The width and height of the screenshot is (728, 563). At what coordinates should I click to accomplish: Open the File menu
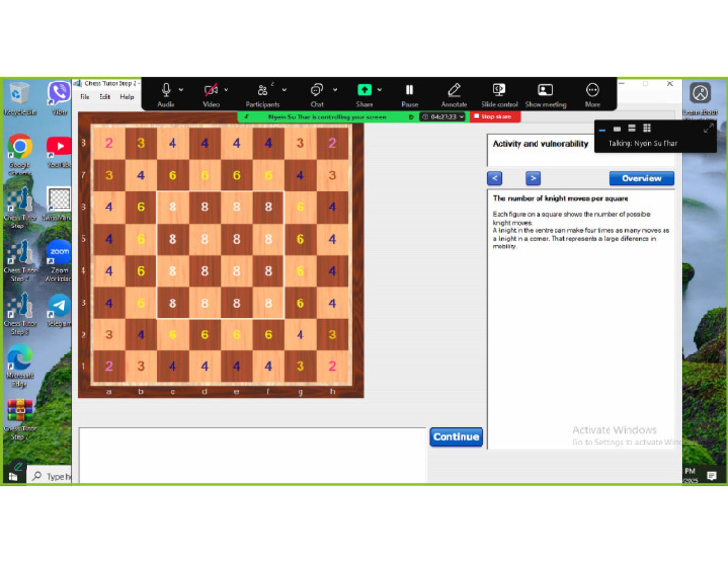[84, 97]
